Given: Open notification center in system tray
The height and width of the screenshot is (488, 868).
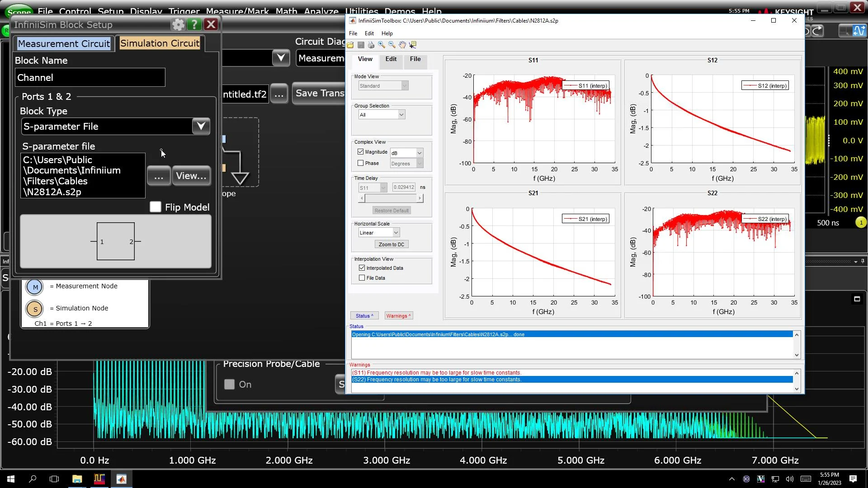Looking at the screenshot, I should click(853, 479).
